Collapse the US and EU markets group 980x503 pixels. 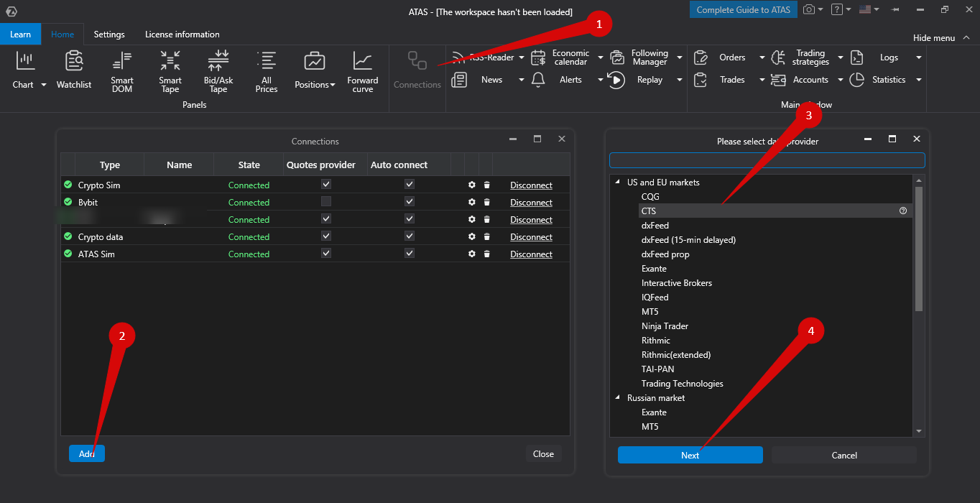pyautogui.click(x=617, y=182)
